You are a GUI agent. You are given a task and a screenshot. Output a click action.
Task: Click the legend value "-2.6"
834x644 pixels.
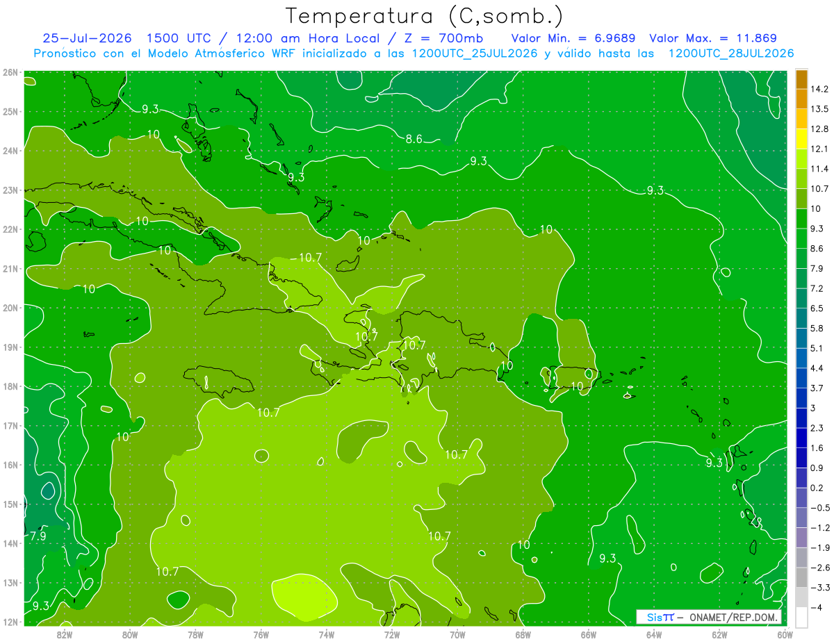(820, 568)
